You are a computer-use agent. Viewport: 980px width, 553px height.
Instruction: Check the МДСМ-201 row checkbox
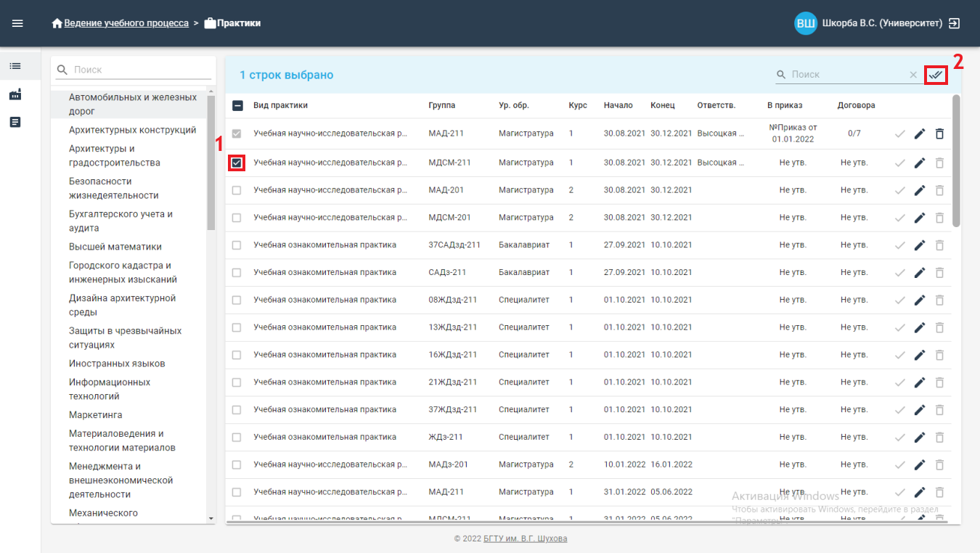pyautogui.click(x=237, y=218)
